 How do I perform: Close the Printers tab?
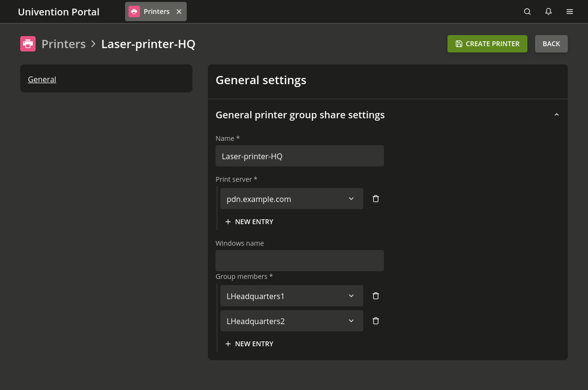click(x=179, y=11)
